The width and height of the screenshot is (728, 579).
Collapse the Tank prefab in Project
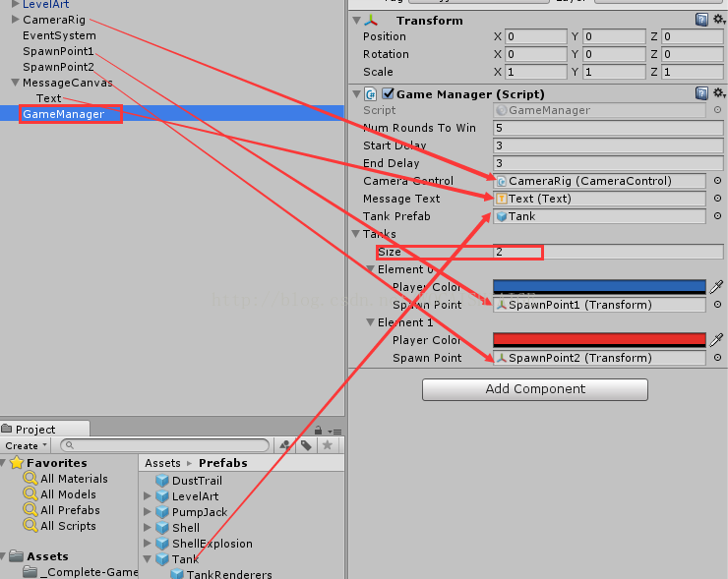[x=148, y=559]
